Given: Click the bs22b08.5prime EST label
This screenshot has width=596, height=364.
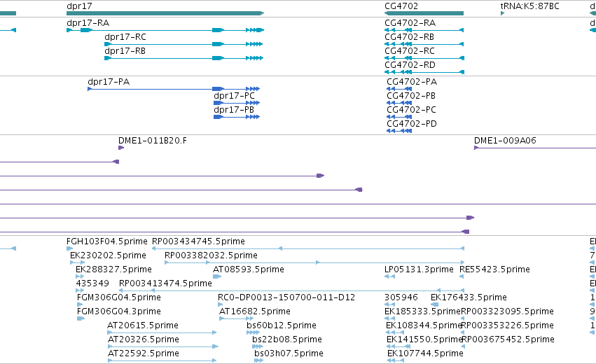Looking at the screenshot, I should coord(287,339).
